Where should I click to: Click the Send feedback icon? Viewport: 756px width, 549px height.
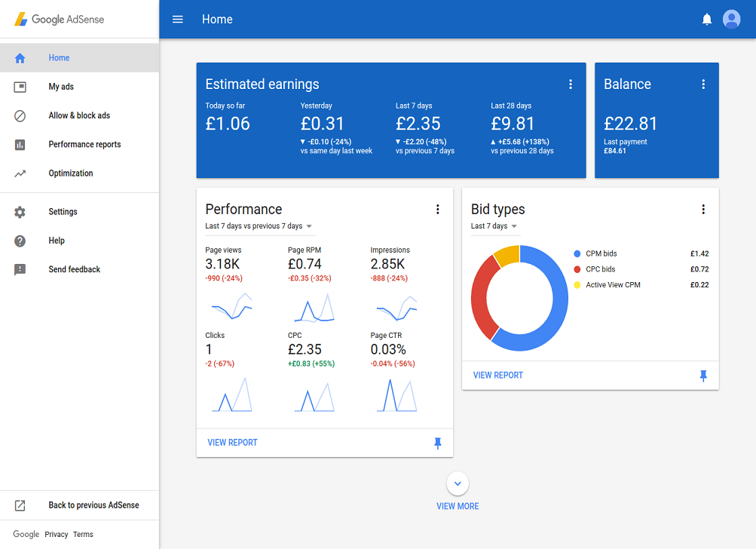tap(21, 269)
